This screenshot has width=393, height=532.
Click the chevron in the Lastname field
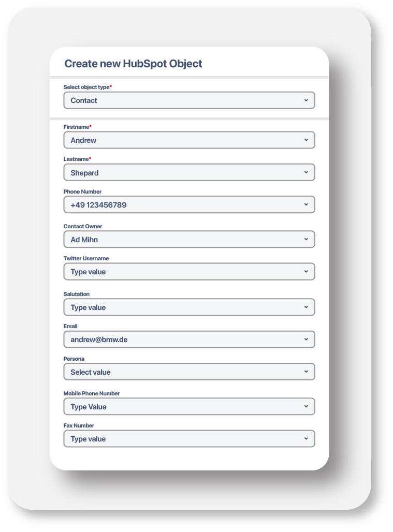[x=306, y=172]
